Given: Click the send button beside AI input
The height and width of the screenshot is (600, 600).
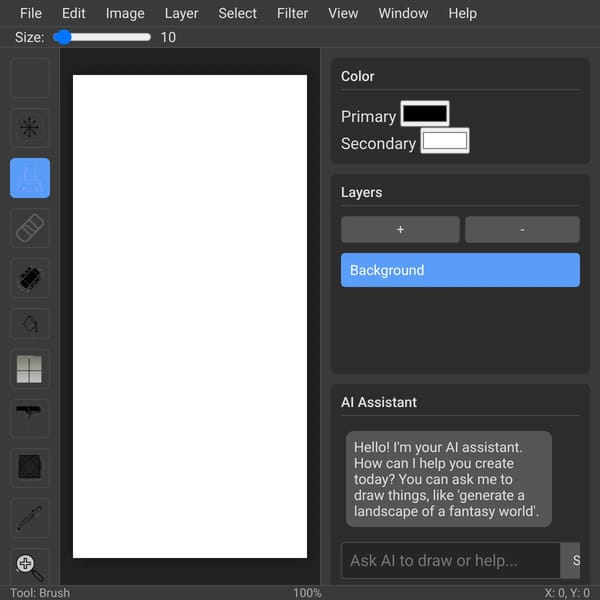Looking at the screenshot, I should click(571, 560).
